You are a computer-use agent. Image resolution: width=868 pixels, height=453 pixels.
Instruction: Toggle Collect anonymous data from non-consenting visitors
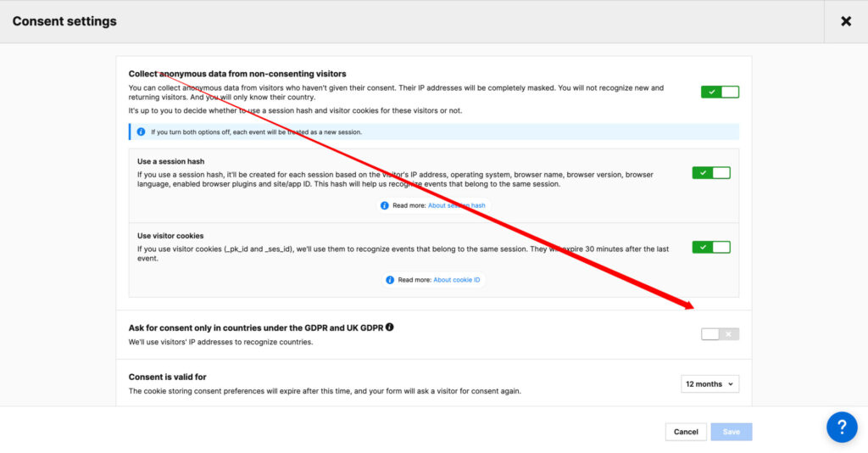pos(720,92)
